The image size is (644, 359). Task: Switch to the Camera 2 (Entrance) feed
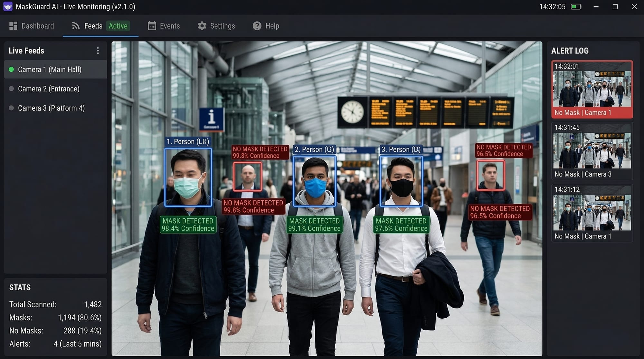pyautogui.click(x=49, y=89)
